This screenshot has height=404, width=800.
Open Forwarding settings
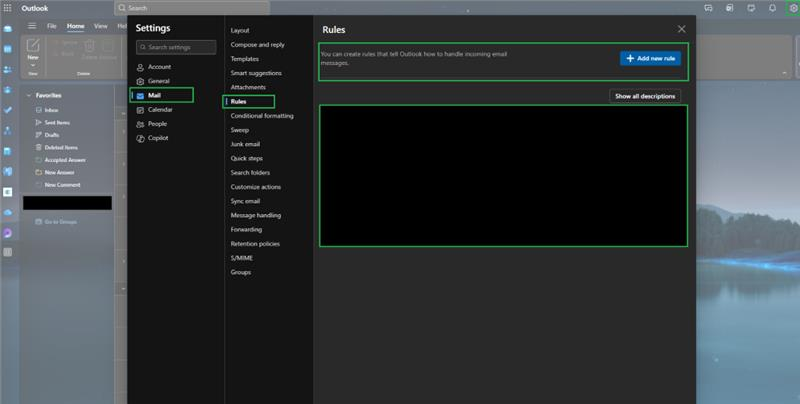(x=246, y=230)
